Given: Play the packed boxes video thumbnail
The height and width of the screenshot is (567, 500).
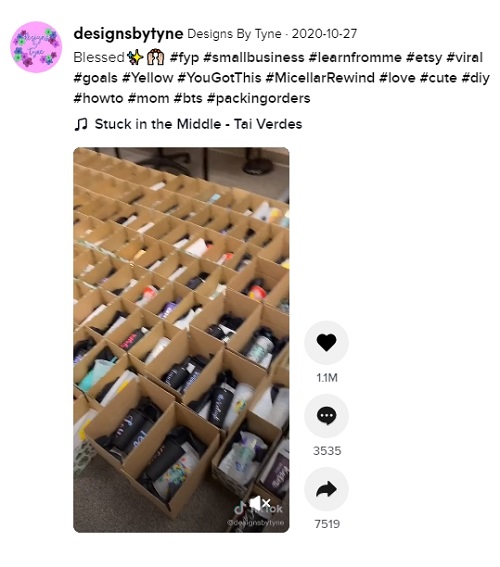Looking at the screenshot, I should (181, 340).
